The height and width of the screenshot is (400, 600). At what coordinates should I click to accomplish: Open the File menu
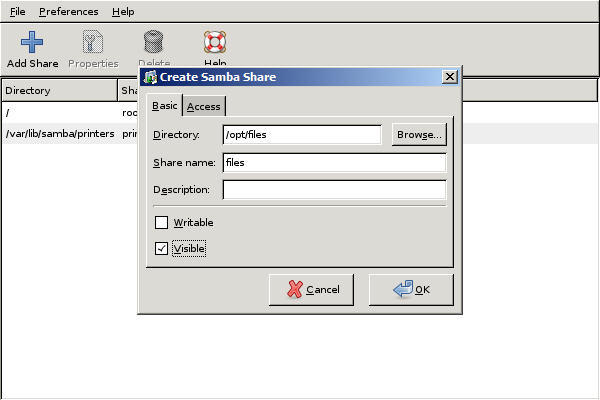click(18, 12)
